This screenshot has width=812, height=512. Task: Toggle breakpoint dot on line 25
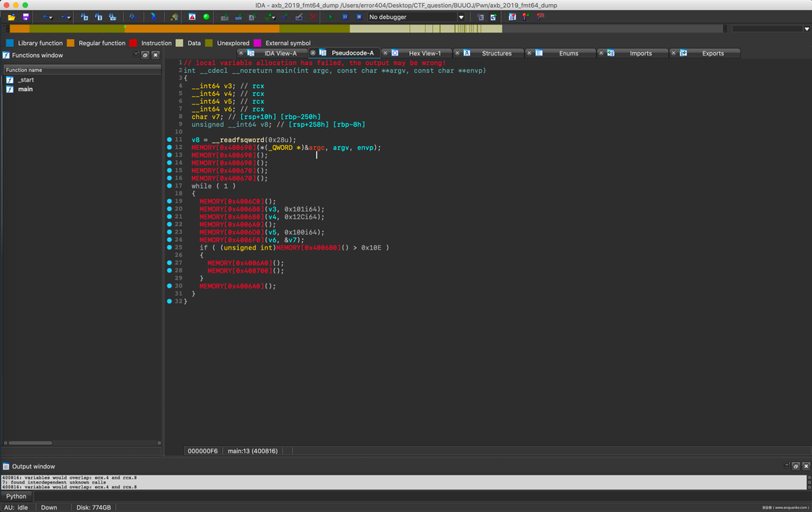[x=170, y=247]
